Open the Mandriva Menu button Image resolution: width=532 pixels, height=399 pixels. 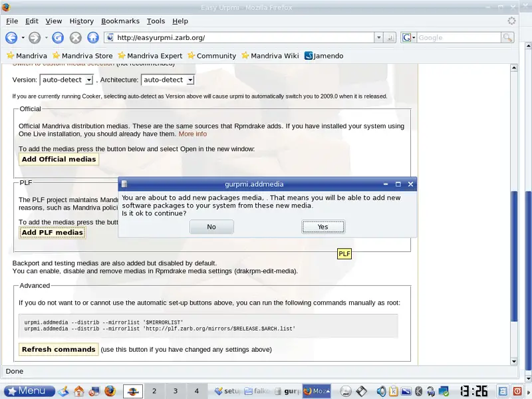[x=29, y=391]
